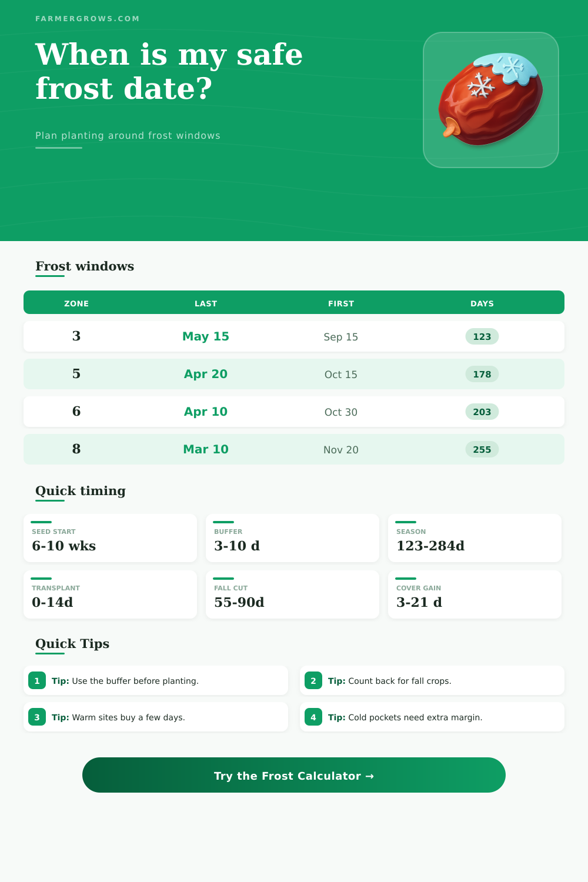The width and height of the screenshot is (588, 882).
Task: Select tip 'Count back for fall crops.'
Action: [x=432, y=680]
